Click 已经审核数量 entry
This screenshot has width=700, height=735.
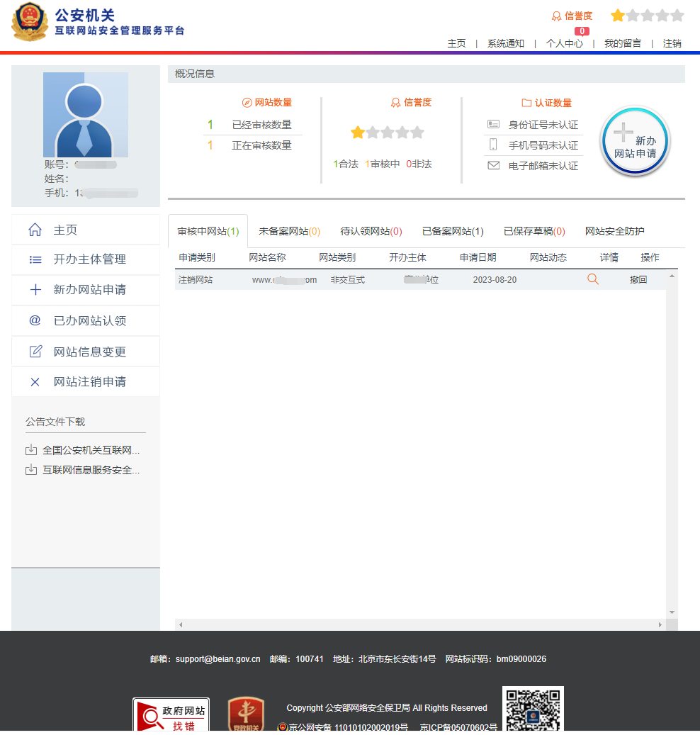tap(261, 125)
